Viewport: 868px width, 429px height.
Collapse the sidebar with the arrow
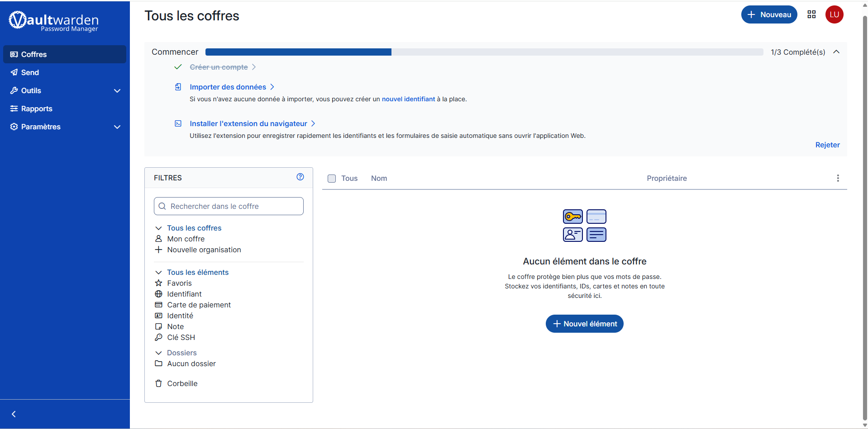click(x=14, y=414)
